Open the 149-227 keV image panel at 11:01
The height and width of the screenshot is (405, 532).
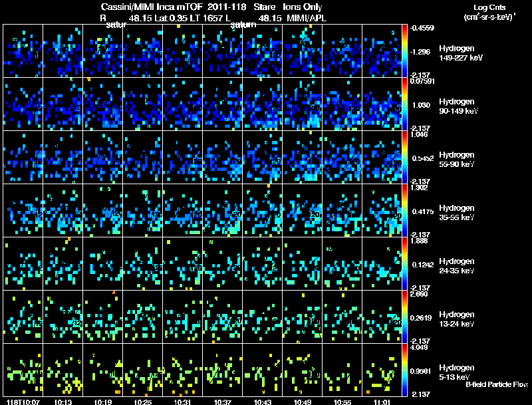[382, 51]
